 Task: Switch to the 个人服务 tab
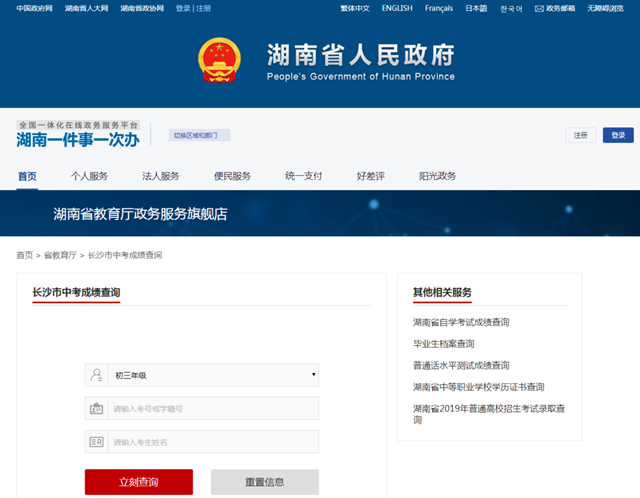tap(89, 176)
